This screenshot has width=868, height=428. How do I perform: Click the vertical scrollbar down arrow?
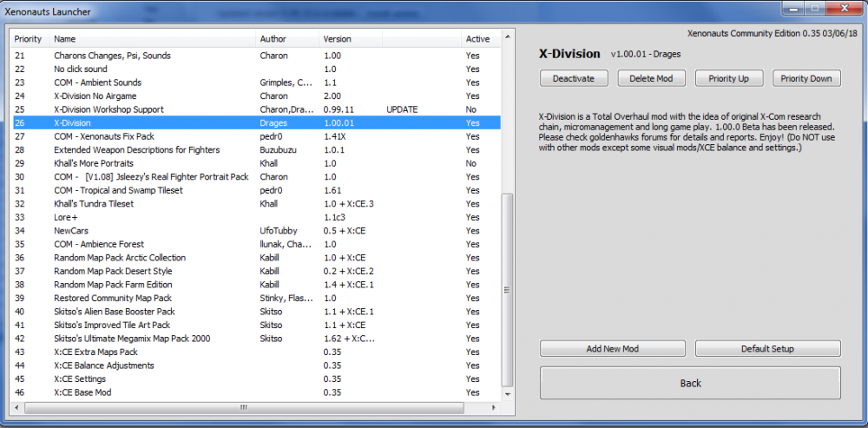[x=507, y=394]
